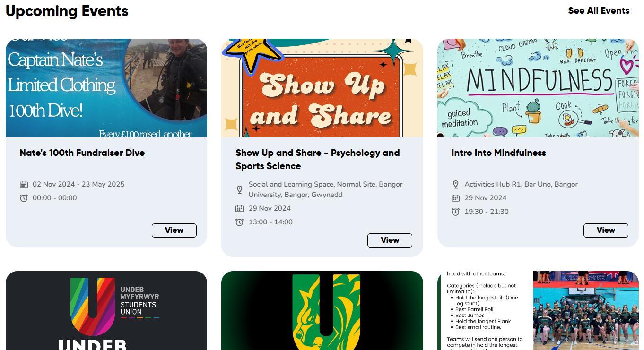View the Show Up and Share event

390,240
